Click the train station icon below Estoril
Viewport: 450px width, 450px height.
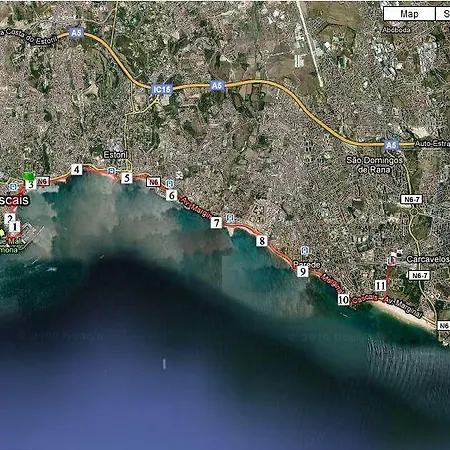click(111, 171)
